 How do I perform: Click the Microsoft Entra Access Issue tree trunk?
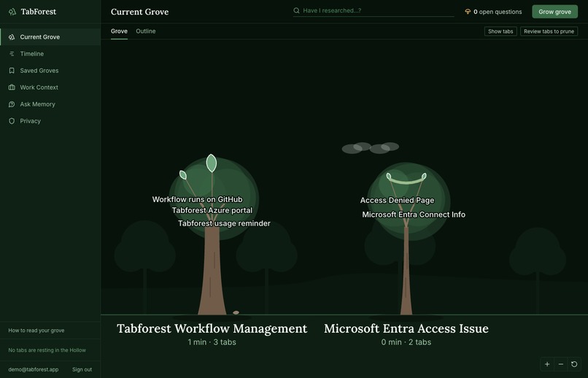[x=406, y=270]
